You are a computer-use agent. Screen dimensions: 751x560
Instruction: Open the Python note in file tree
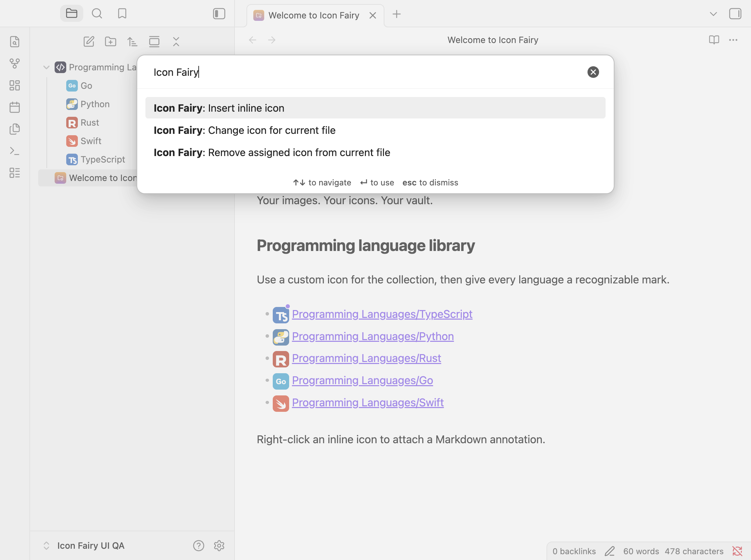[95, 104]
